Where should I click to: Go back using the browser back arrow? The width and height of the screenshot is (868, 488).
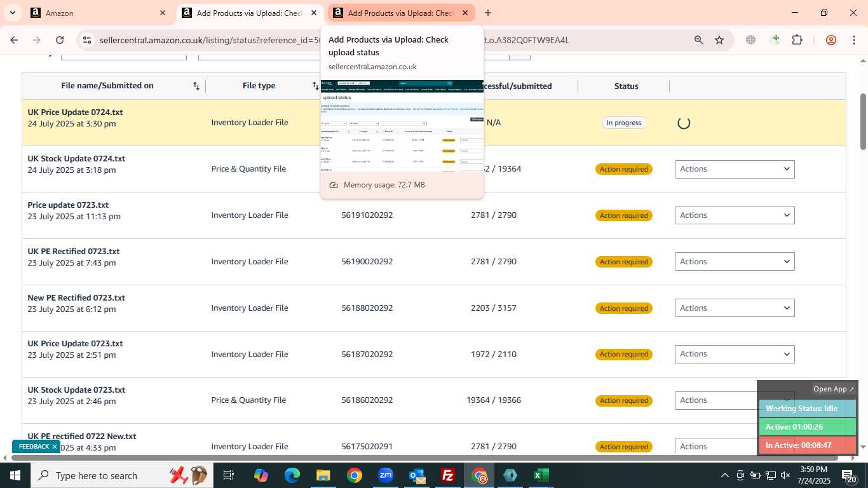point(14,40)
